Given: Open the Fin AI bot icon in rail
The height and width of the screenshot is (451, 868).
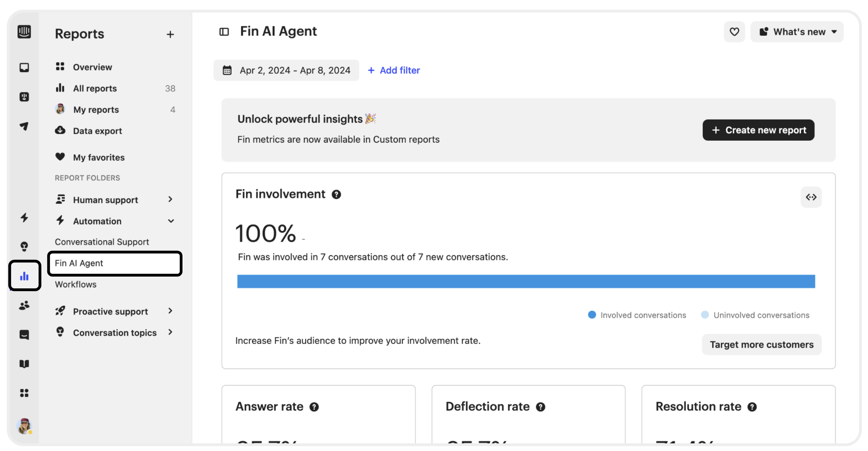Looking at the screenshot, I should pos(24,97).
